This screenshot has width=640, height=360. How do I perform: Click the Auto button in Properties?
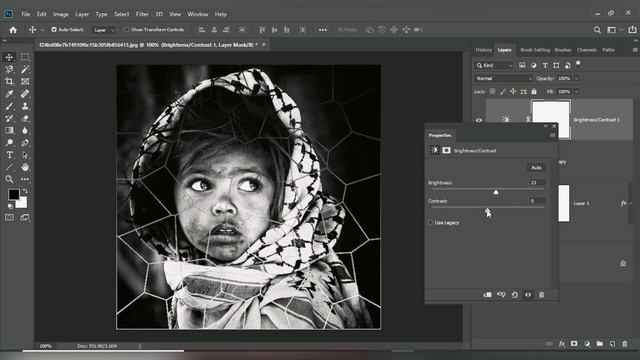(x=536, y=168)
